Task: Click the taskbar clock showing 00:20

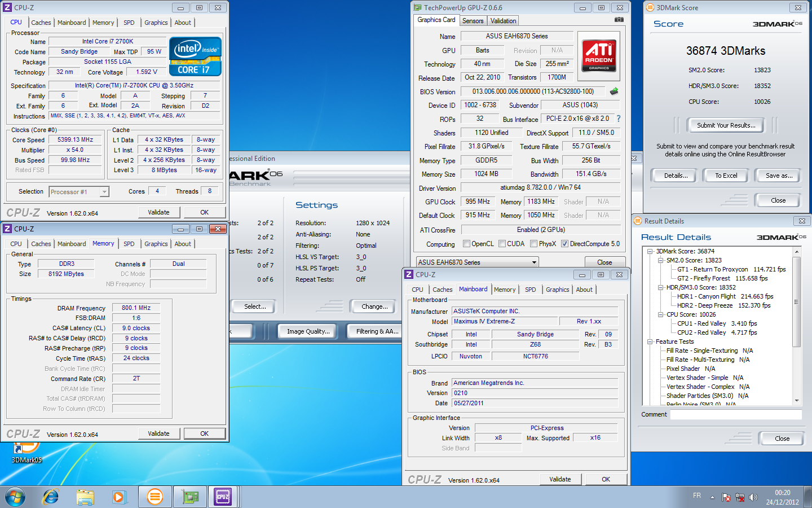Action: point(782,497)
